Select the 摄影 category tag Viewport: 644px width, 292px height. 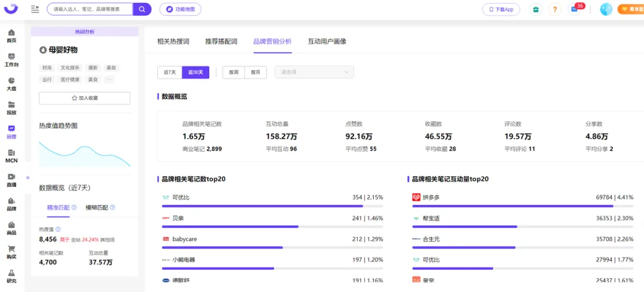coord(93,68)
